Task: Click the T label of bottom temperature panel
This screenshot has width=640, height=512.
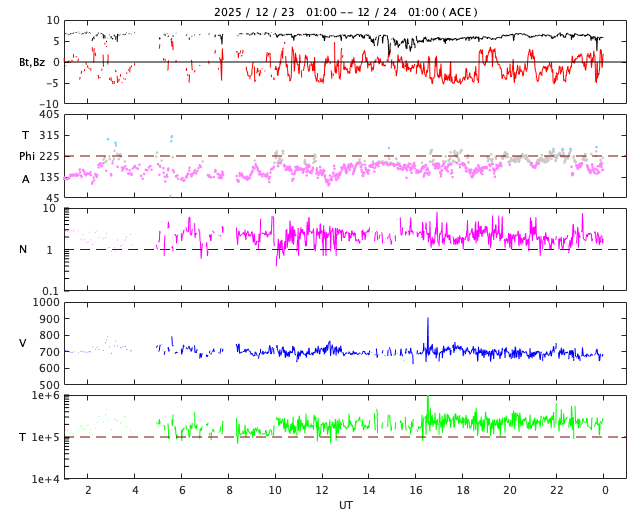Action: coord(23,437)
